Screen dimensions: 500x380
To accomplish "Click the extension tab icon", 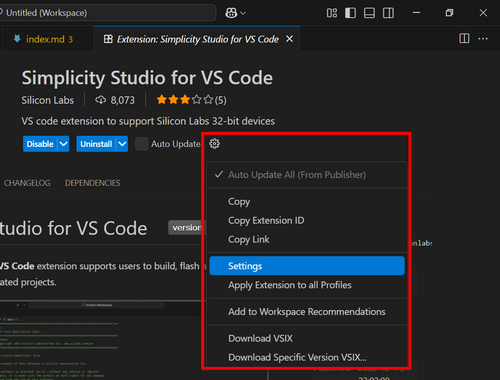I will coord(108,39).
